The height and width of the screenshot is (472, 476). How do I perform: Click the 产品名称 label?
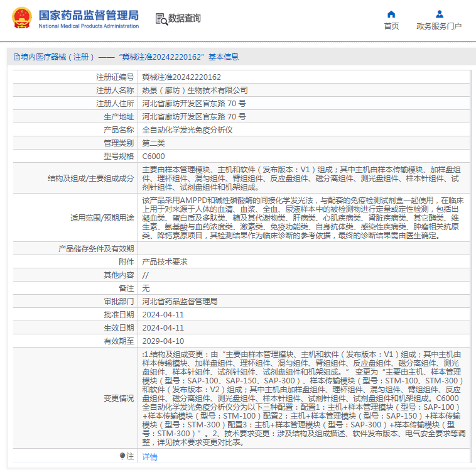coord(119,130)
